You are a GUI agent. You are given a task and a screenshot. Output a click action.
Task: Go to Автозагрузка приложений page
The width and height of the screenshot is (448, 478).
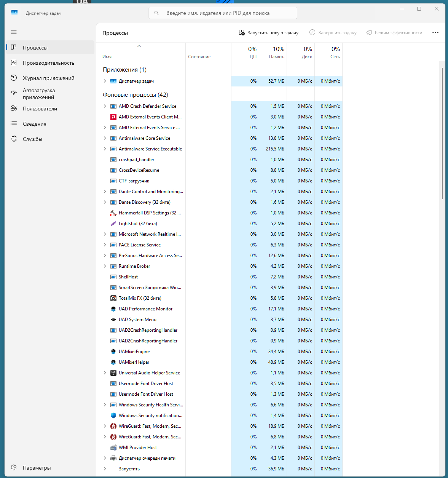coord(50,94)
